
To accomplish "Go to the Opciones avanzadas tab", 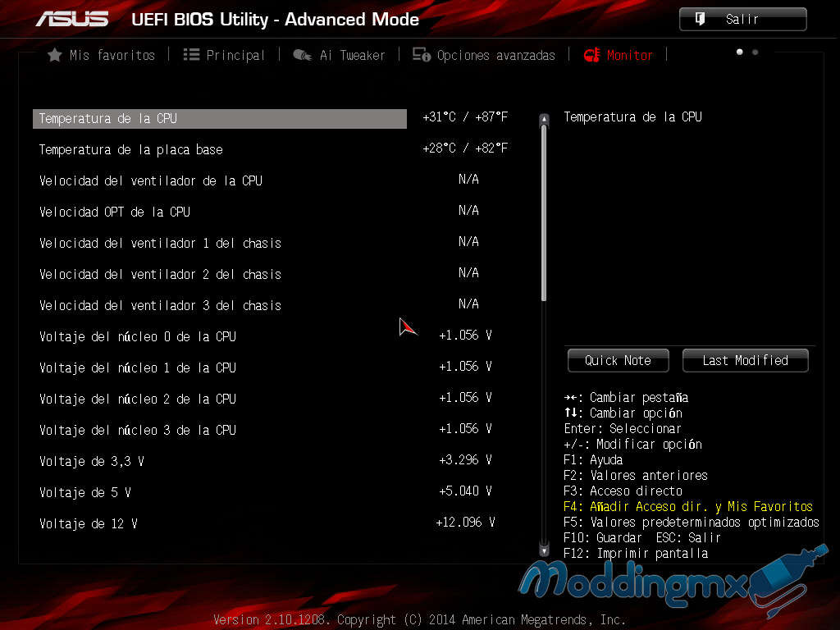I will (484, 55).
